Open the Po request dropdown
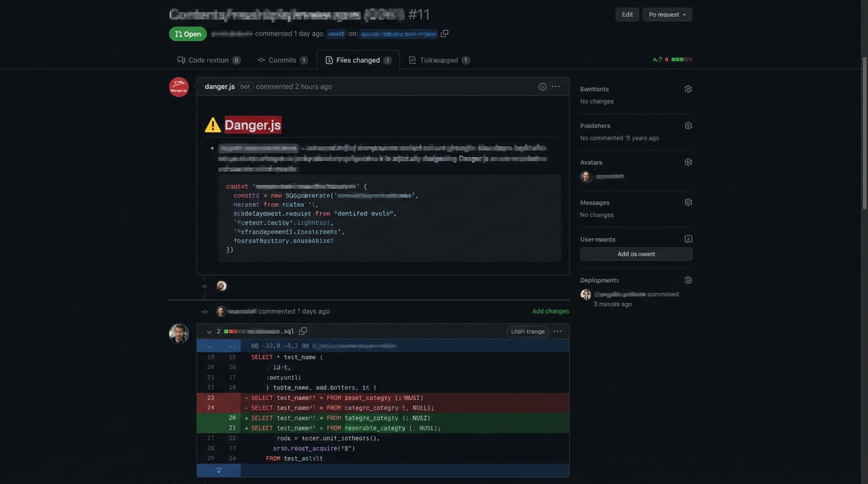 pos(667,14)
